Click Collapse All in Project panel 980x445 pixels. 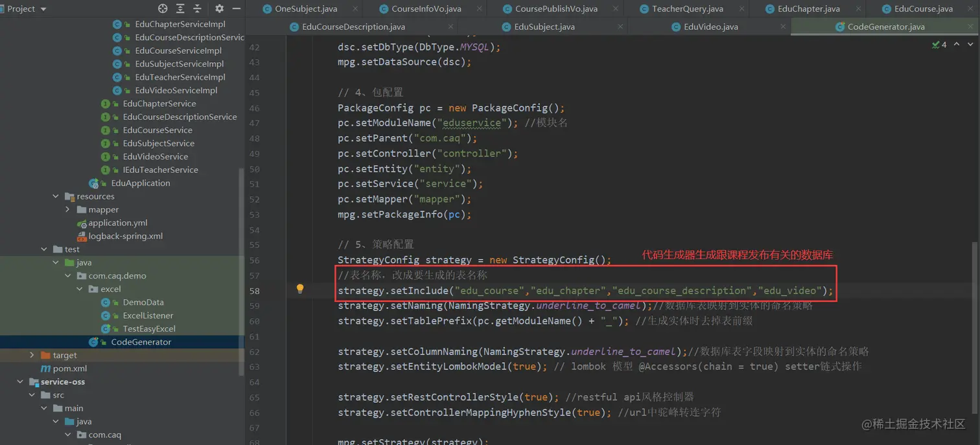pyautogui.click(x=197, y=8)
